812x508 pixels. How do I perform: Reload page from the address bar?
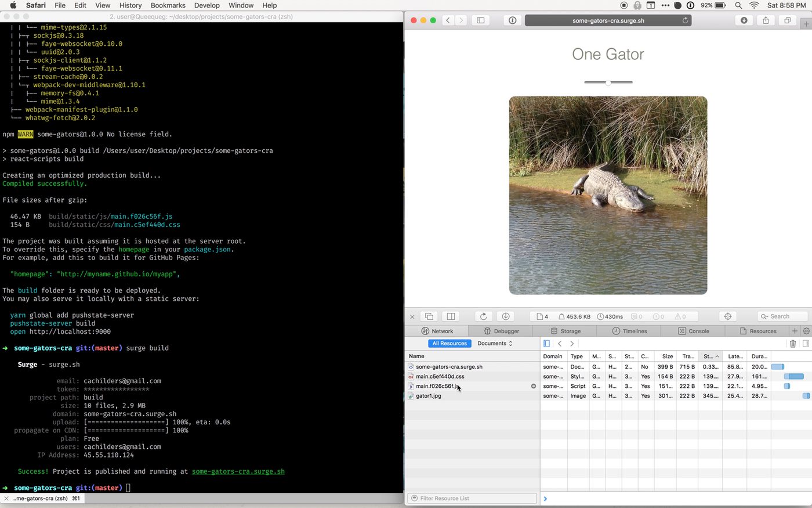[685, 20]
